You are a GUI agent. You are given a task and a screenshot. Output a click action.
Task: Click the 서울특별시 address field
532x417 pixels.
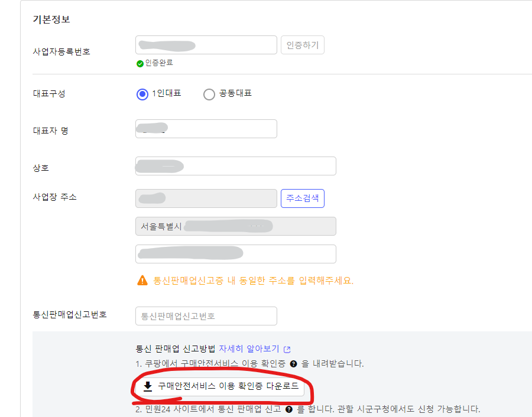[x=235, y=226]
